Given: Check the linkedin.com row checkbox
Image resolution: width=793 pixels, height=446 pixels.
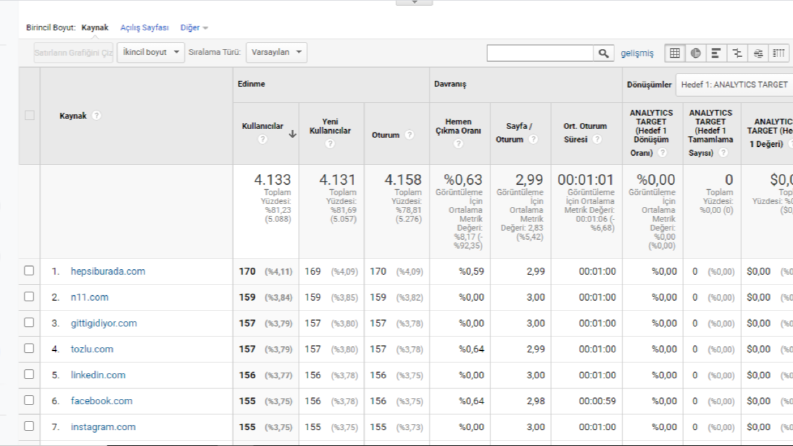Looking at the screenshot, I should 29,374.
